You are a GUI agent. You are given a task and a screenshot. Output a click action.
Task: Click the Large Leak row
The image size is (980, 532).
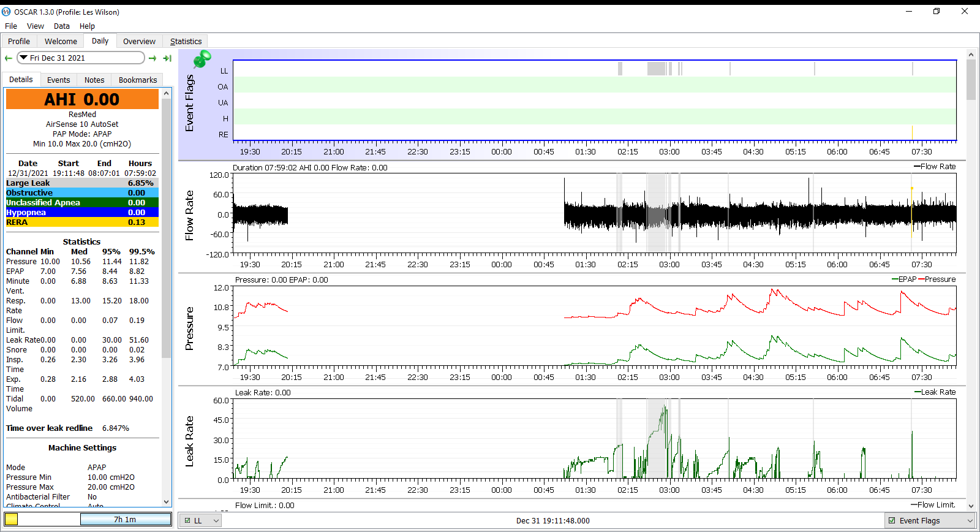tap(82, 183)
